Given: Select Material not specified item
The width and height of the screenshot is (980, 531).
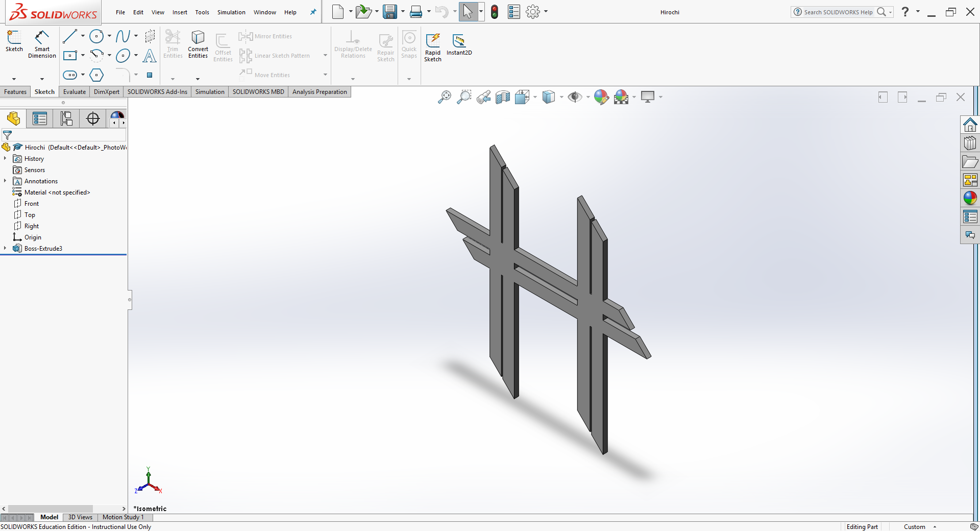Looking at the screenshot, I should click(57, 192).
